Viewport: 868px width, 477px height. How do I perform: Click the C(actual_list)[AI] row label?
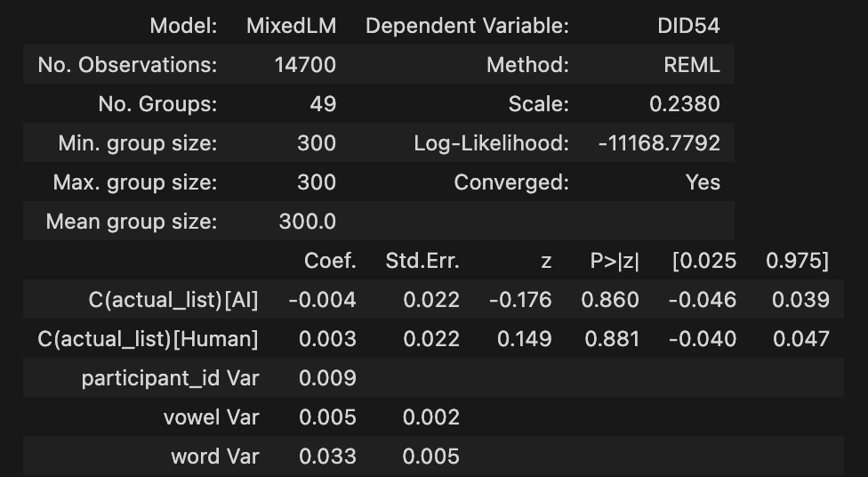pos(173,300)
